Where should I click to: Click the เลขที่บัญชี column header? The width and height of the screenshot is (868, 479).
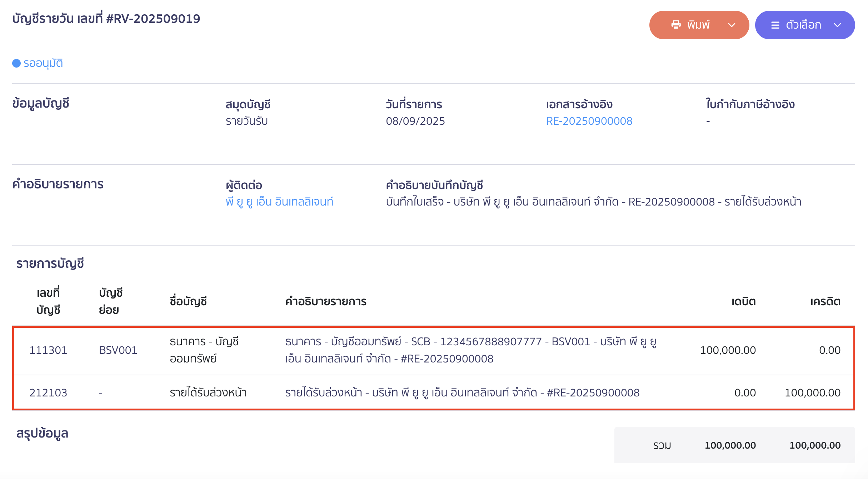coord(48,301)
